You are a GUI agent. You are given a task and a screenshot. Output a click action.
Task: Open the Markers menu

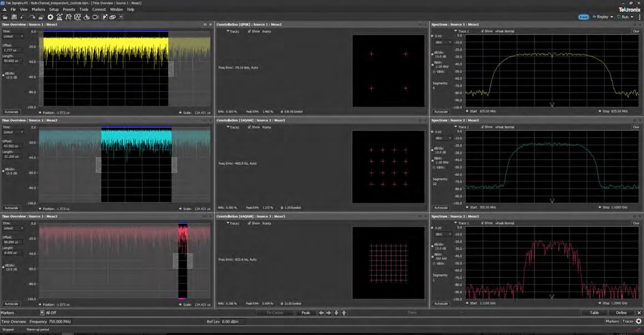38,9
